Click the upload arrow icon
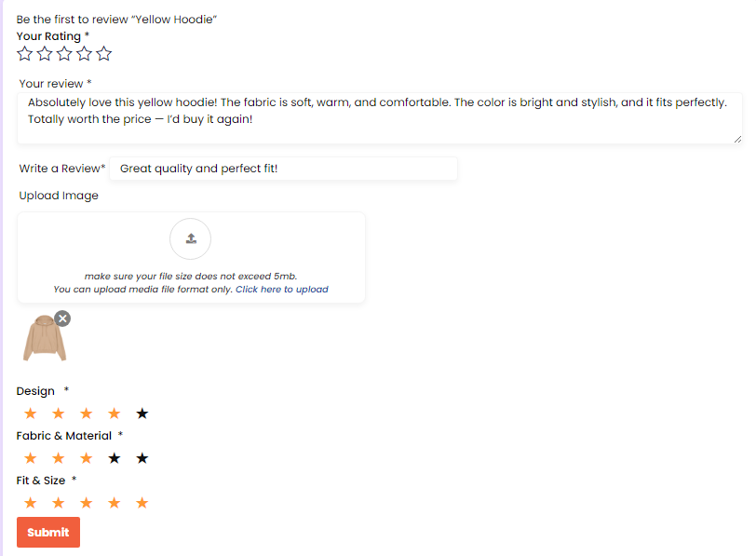Viewport: 756px width, 556px height. tap(191, 238)
